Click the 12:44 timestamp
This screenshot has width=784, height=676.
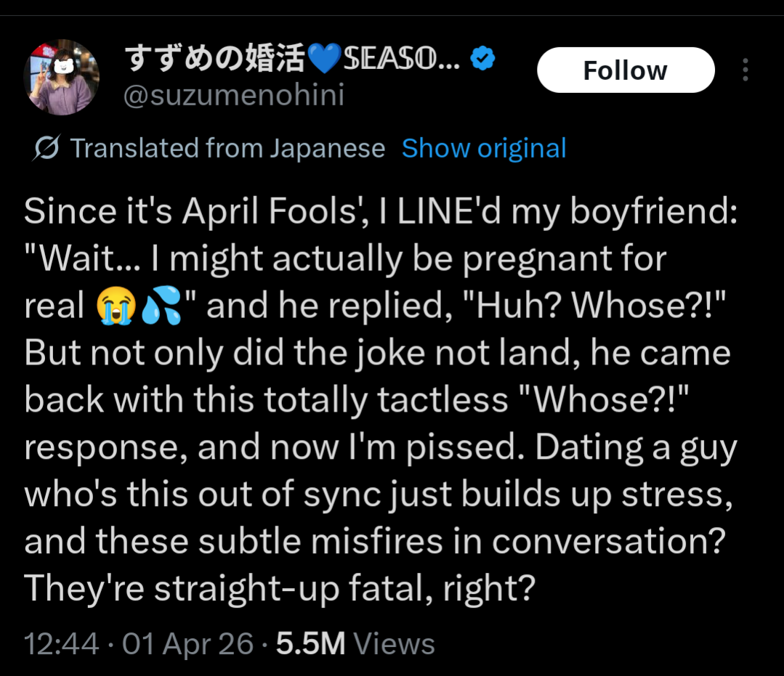point(61,643)
